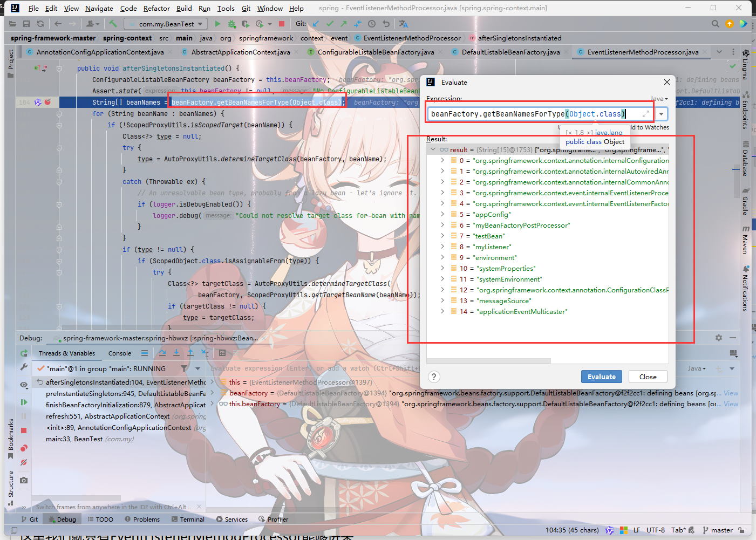The width and height of the screenshot is (756, 540).
Task: Switch to DefaultListableBeanFactory.java tab
Action: [510, 52]
